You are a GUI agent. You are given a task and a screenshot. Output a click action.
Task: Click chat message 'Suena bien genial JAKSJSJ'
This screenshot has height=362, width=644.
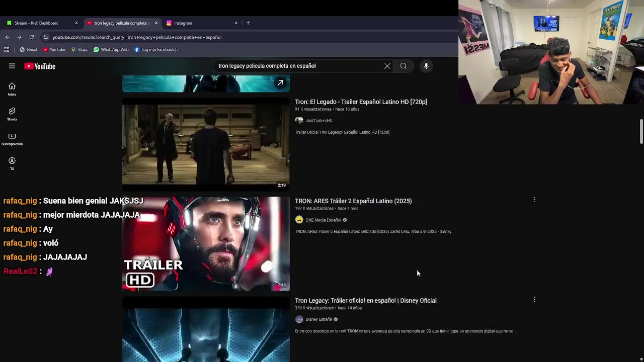click(x=93, y=201)
